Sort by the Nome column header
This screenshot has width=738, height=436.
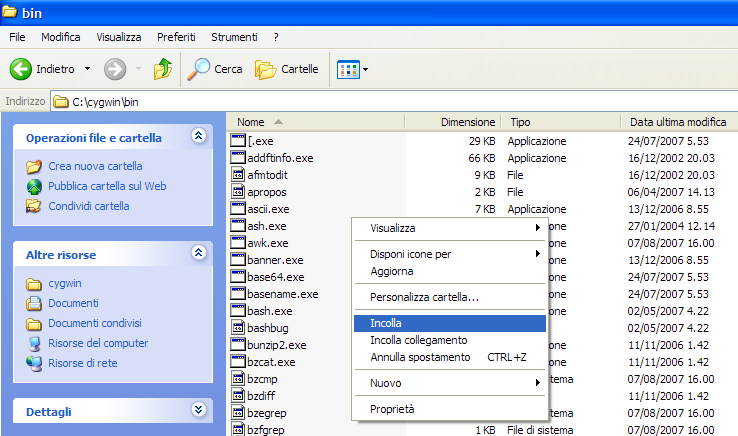[x=315, y=122]
